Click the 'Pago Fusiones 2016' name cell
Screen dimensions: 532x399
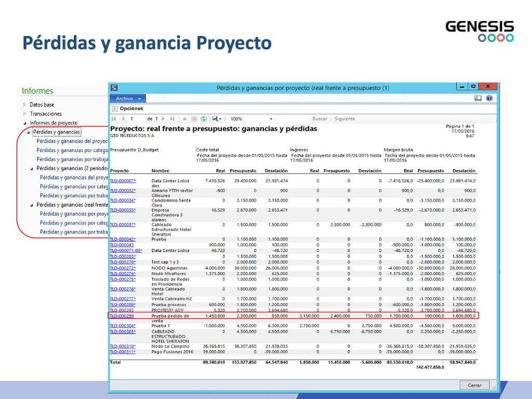point(172,352)
